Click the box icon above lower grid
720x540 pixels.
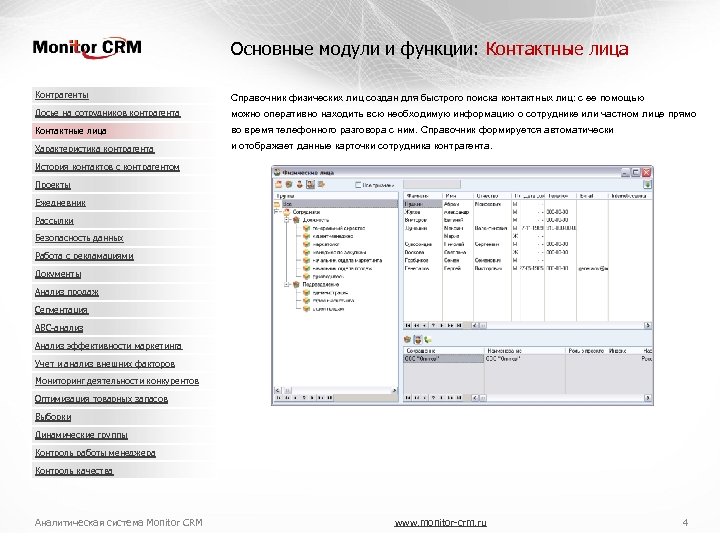tap(407, 340)
